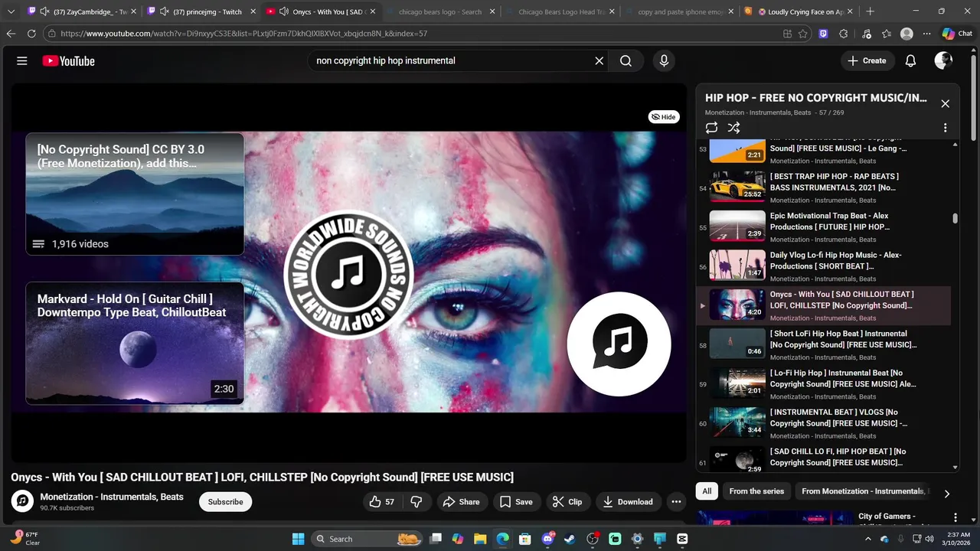
Task: Open Steam from the taskbar
Action: 570,539
